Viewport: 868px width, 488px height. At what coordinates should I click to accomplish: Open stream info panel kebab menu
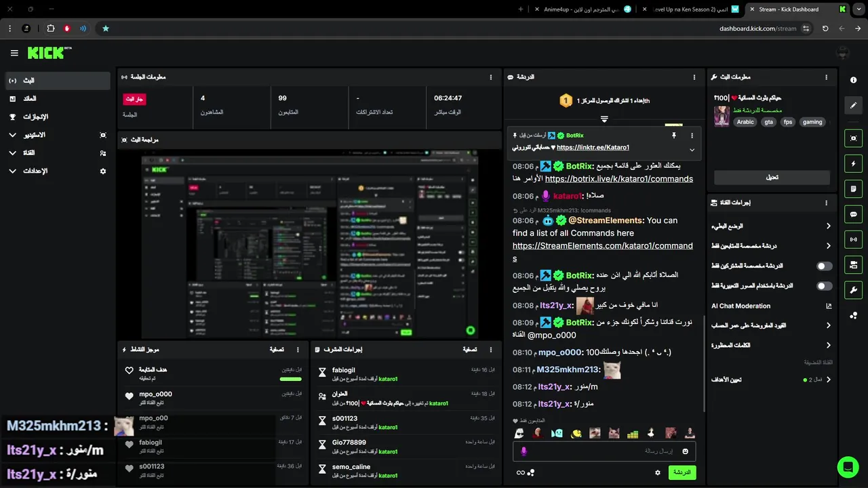(x=826, y=77)
